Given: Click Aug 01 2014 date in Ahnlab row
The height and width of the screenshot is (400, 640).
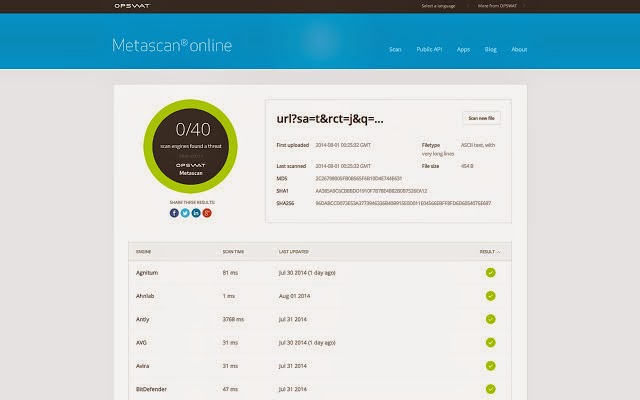Looking at the screenshot, I should coord(294,296).
